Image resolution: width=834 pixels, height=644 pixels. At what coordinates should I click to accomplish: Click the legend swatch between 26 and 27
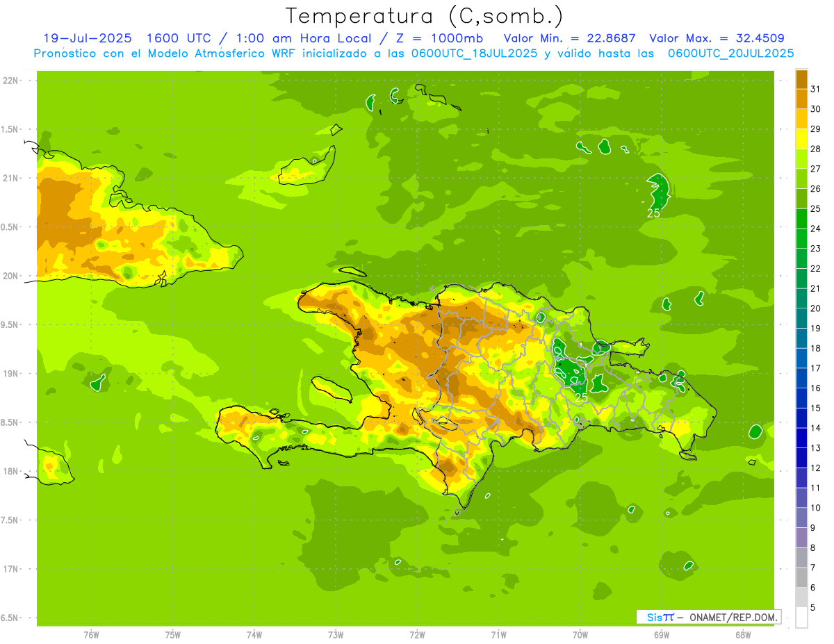(x=801, y=179)
